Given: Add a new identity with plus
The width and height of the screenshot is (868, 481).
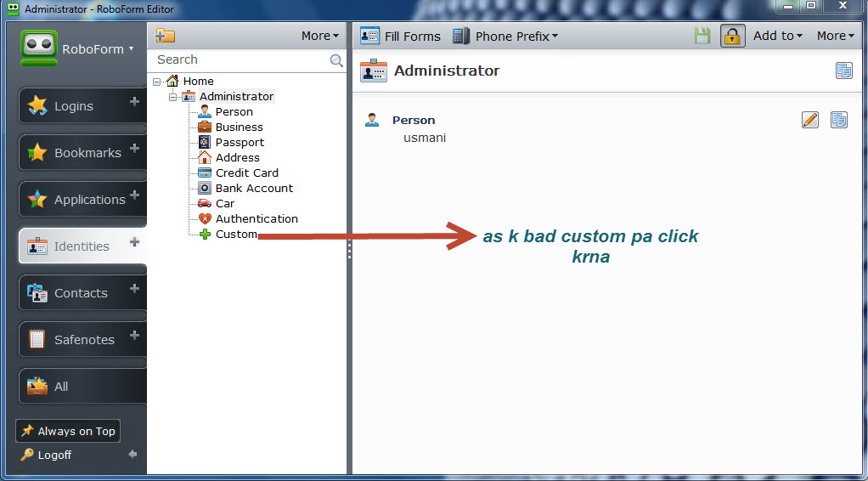Looking at the screenshot, I should coord(134,241).
